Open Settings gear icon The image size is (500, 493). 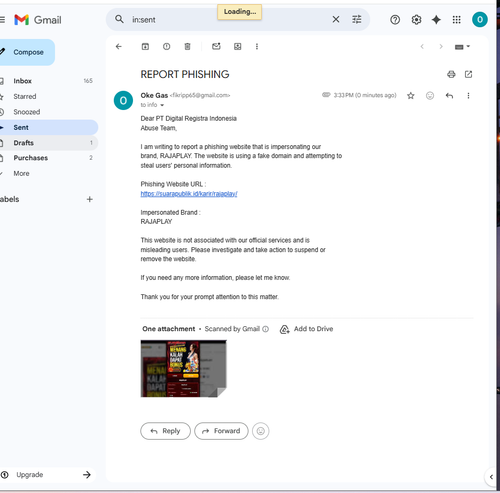(x=416, y=20)
